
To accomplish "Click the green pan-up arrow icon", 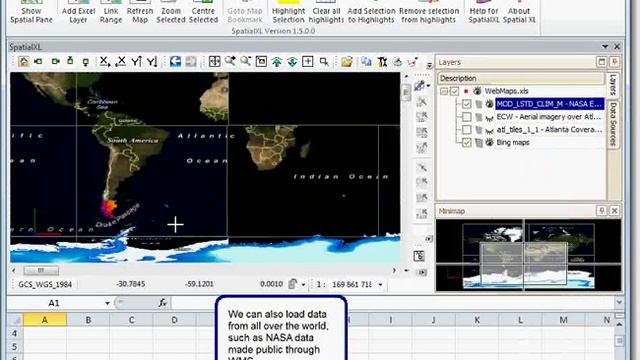I will (x=70, y=61).
